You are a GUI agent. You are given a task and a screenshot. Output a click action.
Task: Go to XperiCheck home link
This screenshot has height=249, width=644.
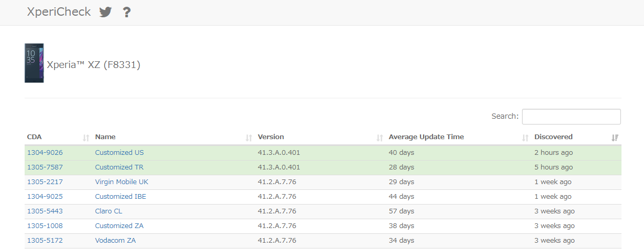click(x=59, y=12)
